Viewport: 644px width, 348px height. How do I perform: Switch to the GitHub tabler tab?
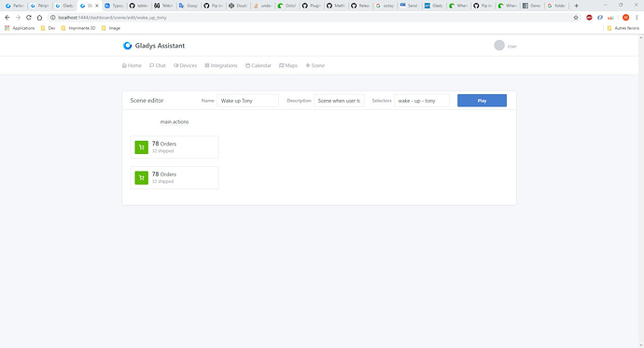(x=138, y=6)
